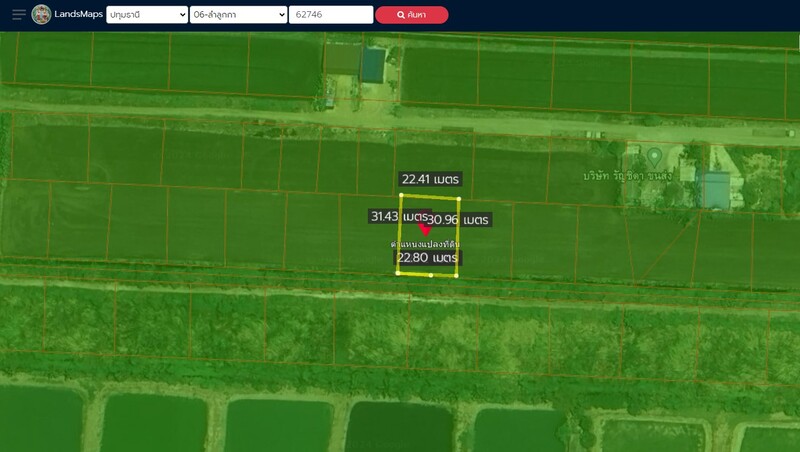This screenshot has width=800, height=452.
Task: Click the 22.80 เมตร measurement label
Action: pos(427,257)
